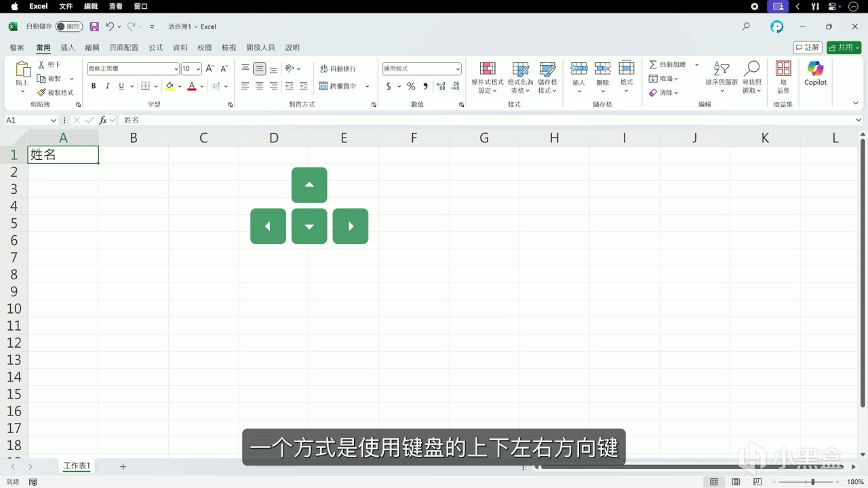
Task: Click the Save icon in title bar
Action: click(94, 26)
